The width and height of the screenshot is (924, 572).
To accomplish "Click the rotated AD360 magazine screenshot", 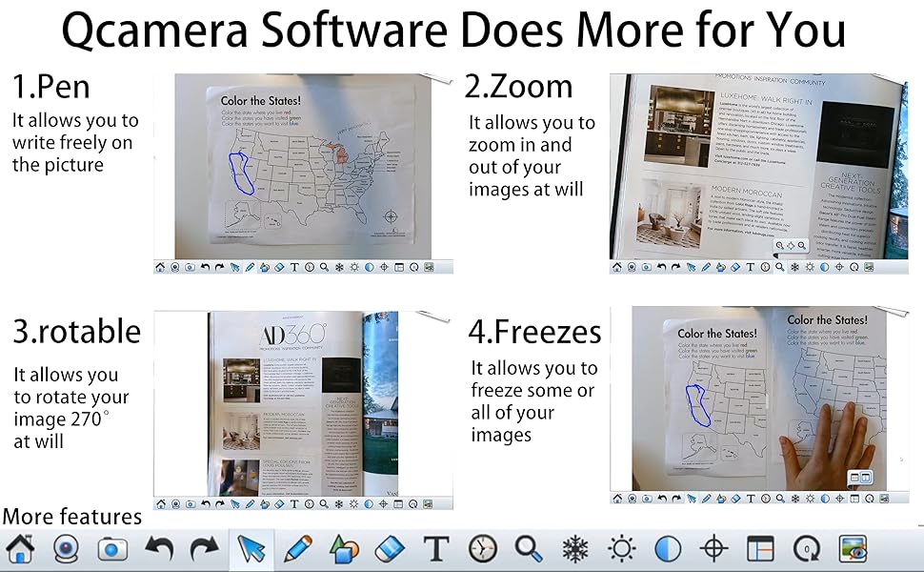I will click(x=303, y=404).
